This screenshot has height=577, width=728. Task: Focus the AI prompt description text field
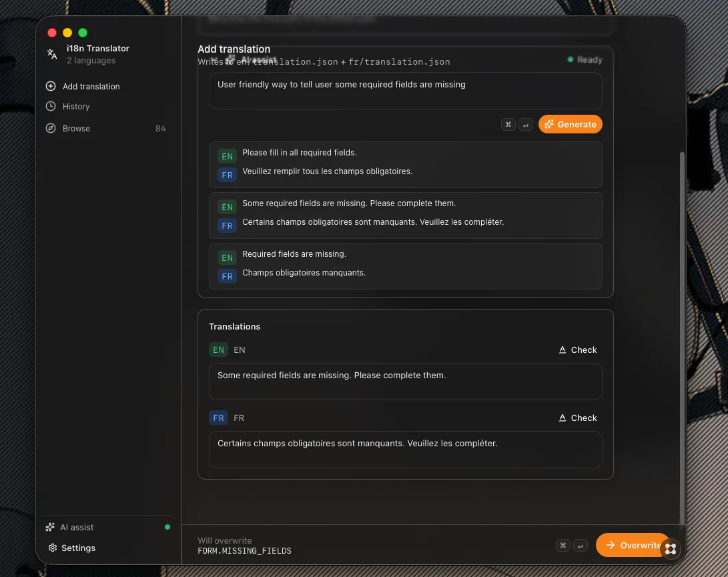[x=405, y=91]
